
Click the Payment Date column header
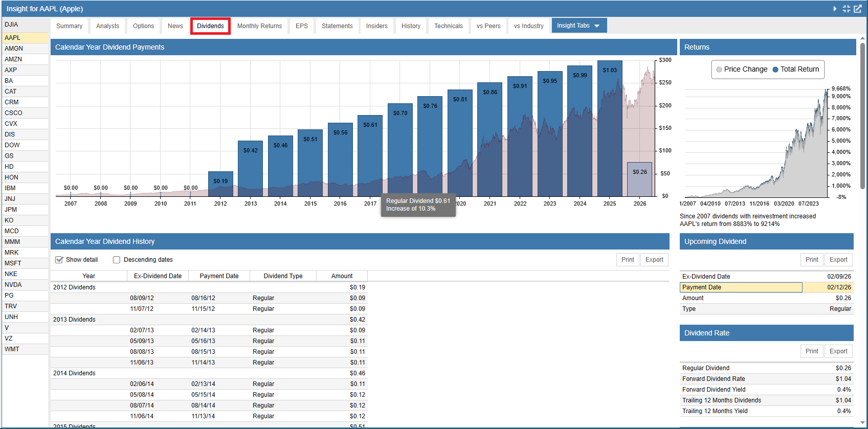219,276
